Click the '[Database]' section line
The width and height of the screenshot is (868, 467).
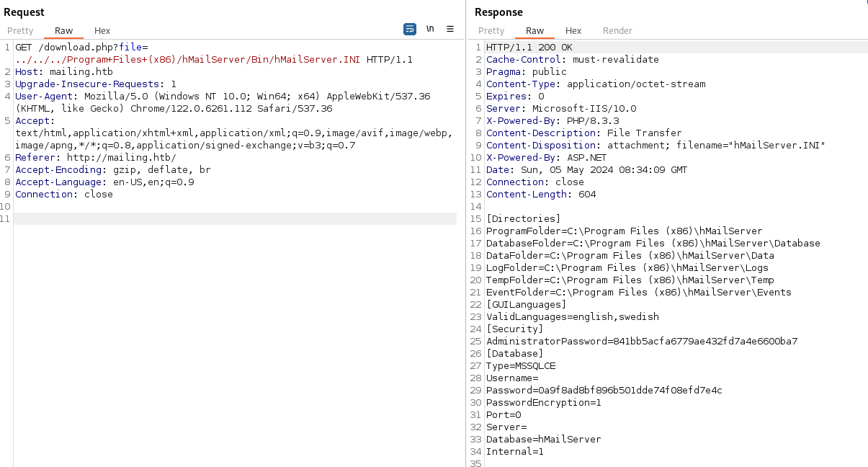[515, 353]
